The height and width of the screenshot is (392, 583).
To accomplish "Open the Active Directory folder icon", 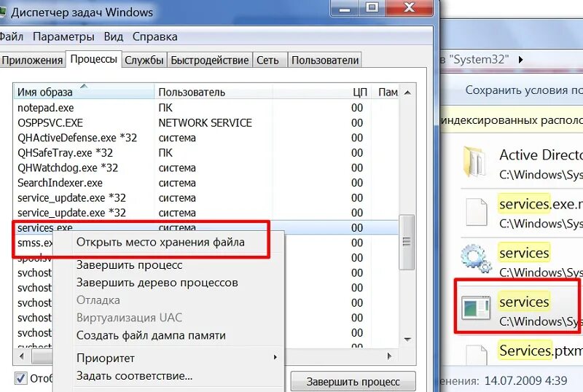I will [474, 162].
